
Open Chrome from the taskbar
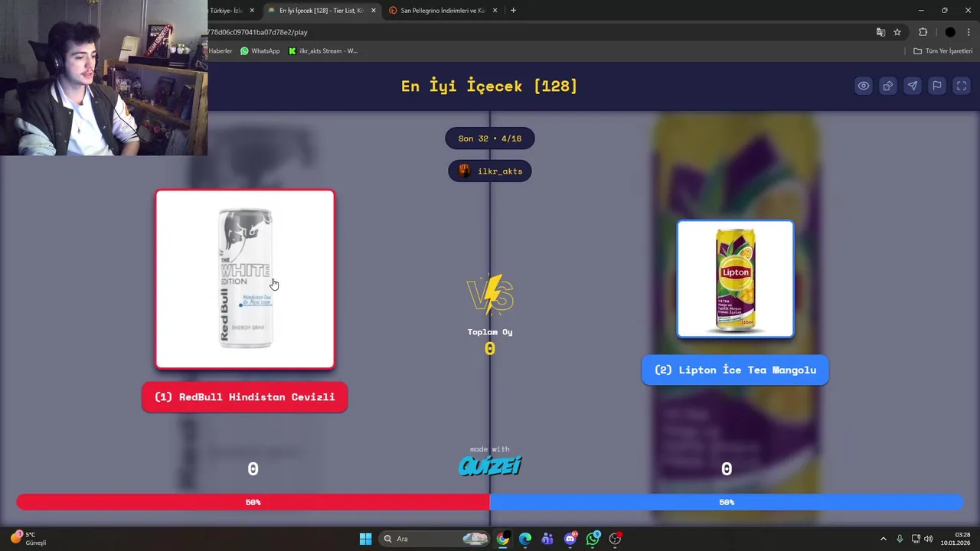pyautogui.click(x=502, y=539)
